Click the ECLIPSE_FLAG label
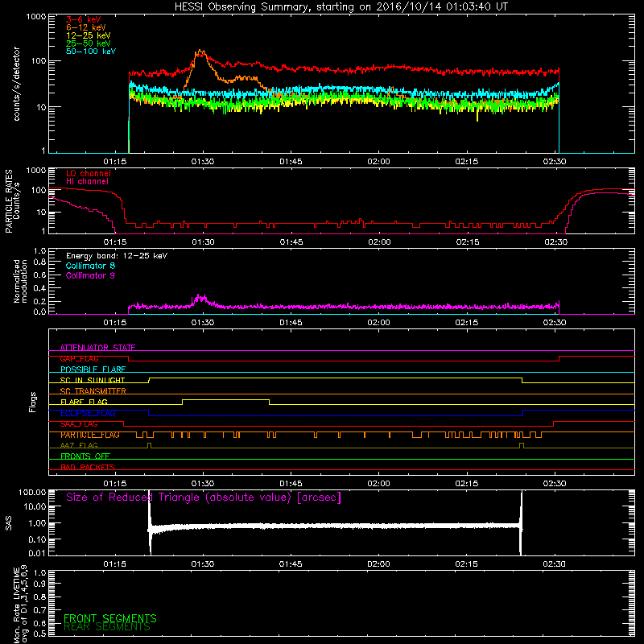 [88, 413]
